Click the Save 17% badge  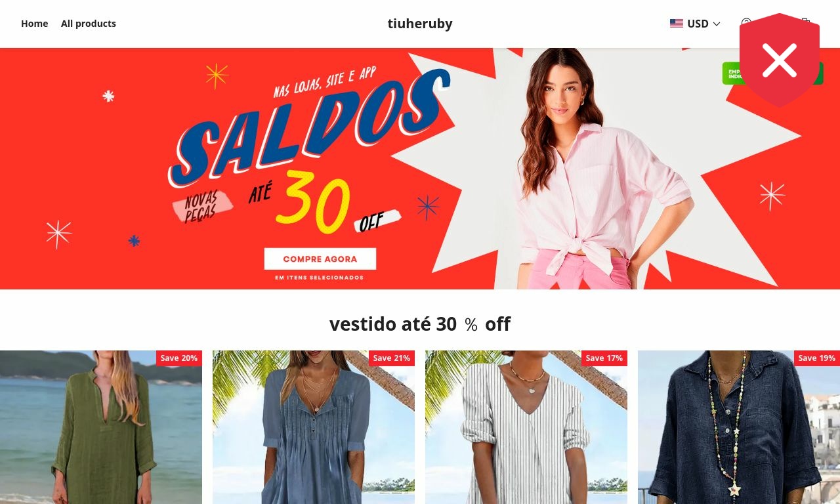[x=604, y=358]
